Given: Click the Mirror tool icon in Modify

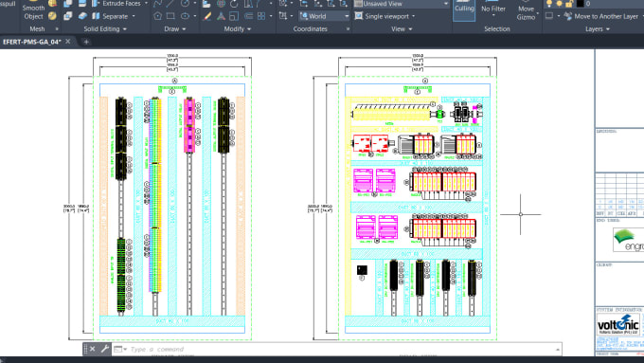Looking at the screenshot, I should (x=248, y=4).
